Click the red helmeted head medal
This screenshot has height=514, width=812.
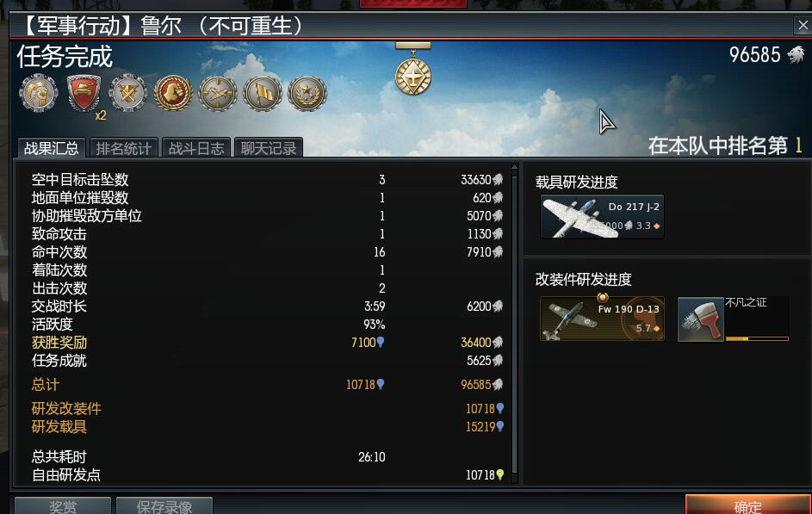pos(173,93)
